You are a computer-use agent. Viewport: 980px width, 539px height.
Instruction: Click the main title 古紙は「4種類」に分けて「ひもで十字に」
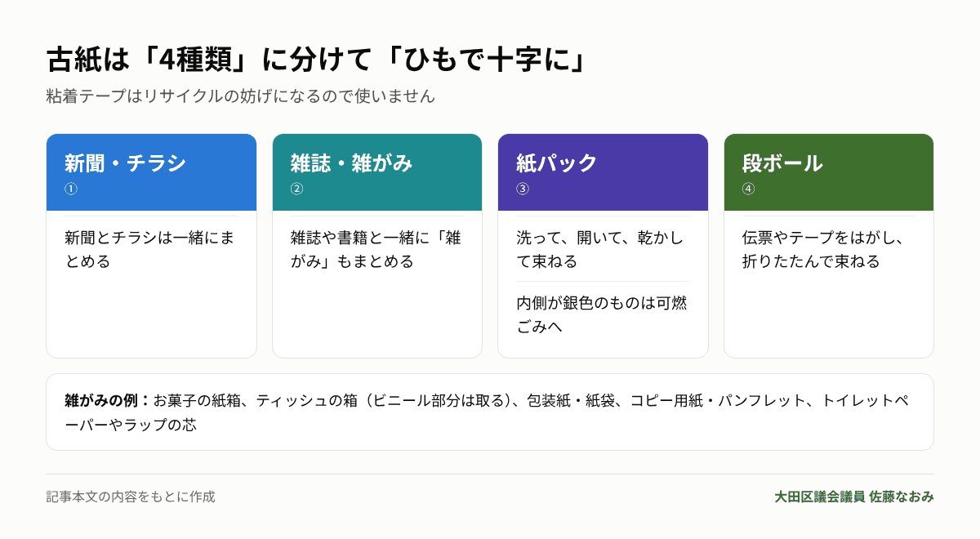point(317,60)
